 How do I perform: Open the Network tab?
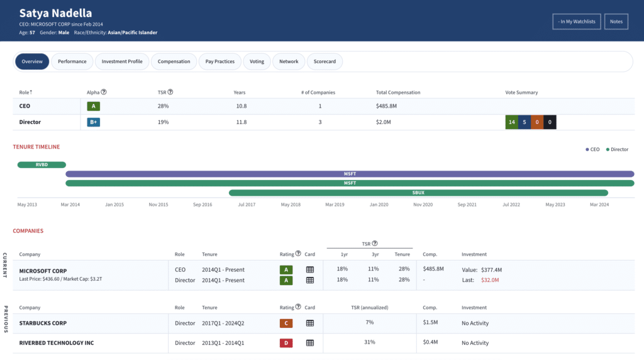click(289, 62)
